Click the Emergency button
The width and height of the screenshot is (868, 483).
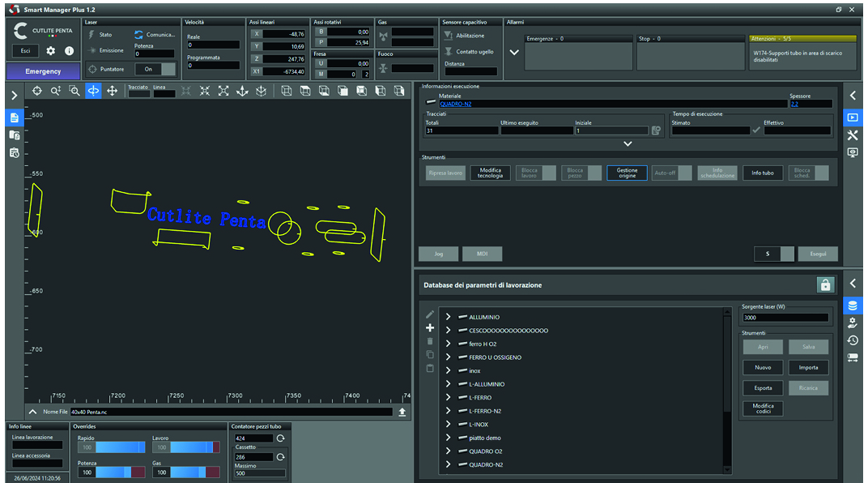(43, 71)
